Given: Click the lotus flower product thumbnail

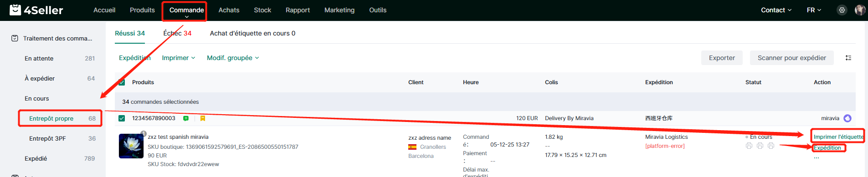Looking at the screenshot, I should pyautogui.click(x=131, y=146).
